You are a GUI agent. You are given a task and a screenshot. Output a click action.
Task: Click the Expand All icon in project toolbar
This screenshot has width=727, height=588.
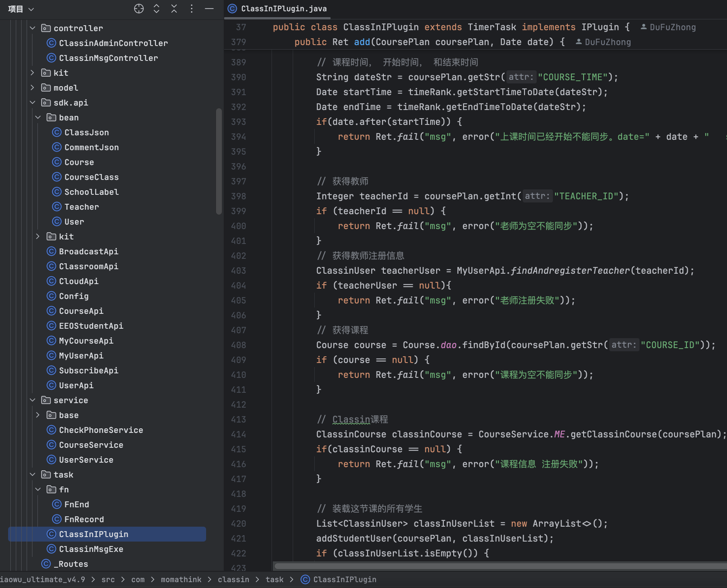pyautogui.click(x=156, y=9)
